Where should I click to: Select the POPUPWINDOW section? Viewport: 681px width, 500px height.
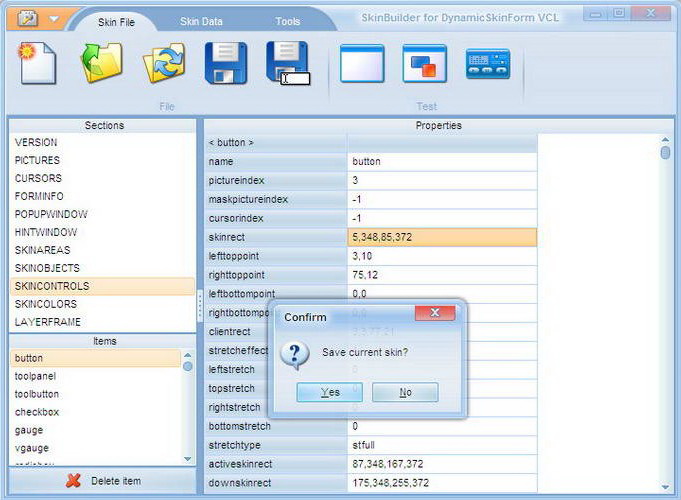102,214
